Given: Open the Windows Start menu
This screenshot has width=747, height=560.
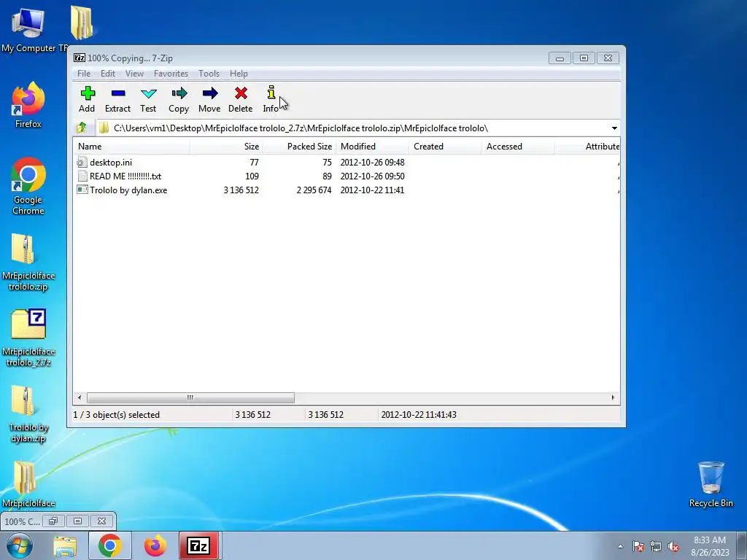Looking at the screenshot, I should [20, 545].
